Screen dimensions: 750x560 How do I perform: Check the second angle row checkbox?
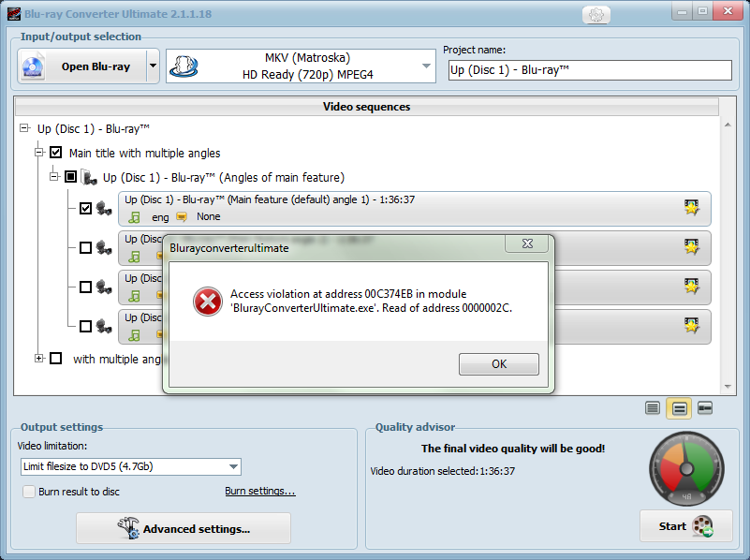tap(85, 248)
